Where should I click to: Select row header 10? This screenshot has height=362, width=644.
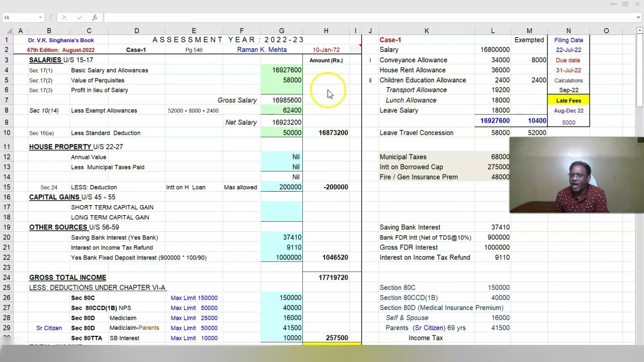click(7, 133)
